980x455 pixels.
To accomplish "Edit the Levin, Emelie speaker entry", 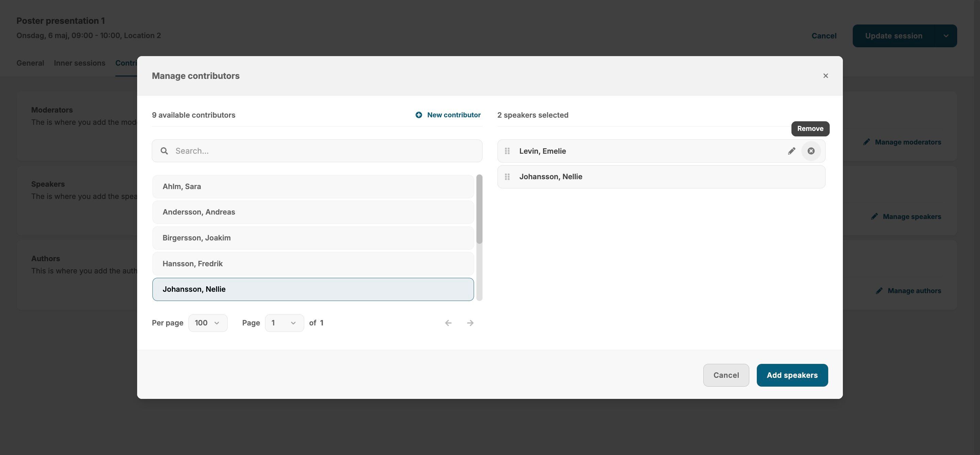I will [x=791, y=151].
